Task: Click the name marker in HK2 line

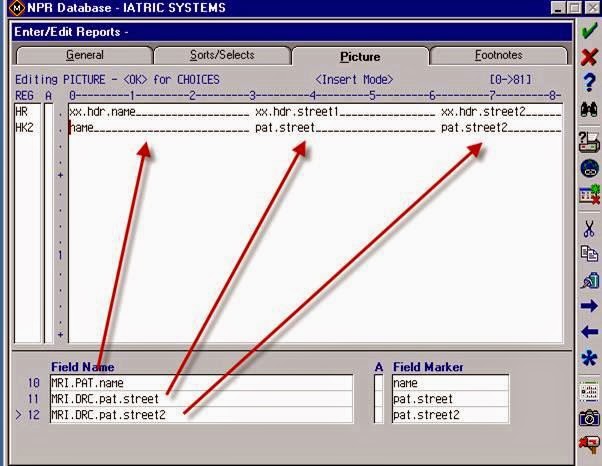Action: [x=82, y=127]
